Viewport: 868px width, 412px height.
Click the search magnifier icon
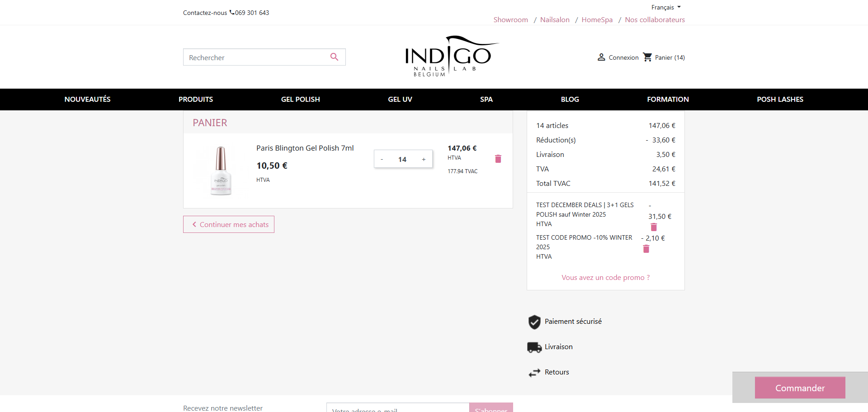click(x=334, y=57)
